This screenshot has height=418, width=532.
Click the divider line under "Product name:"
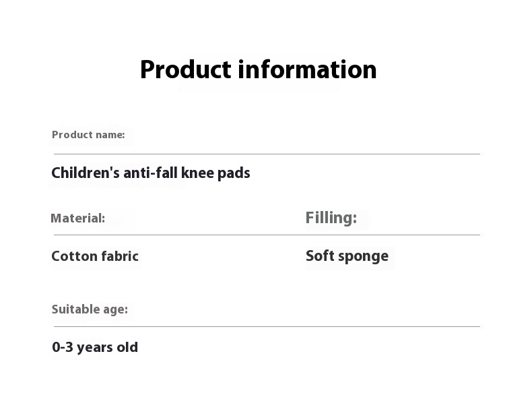[267, 154]
